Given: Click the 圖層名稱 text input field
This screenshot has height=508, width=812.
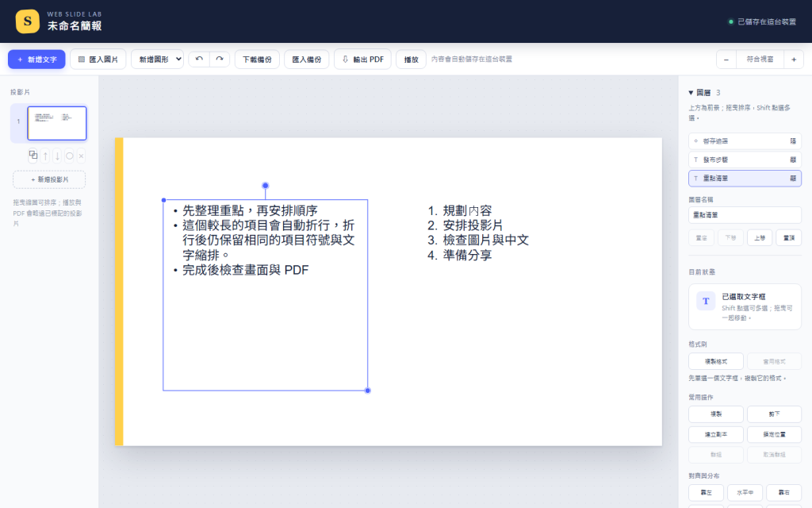Looking at the screenshot, I should [745, 214].
